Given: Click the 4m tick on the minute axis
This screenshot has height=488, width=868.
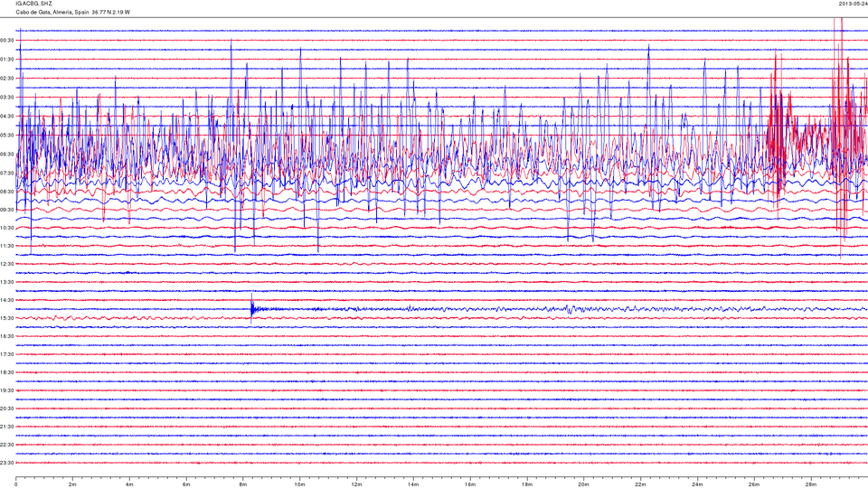Looking at the screenshot, I should click(x=129, y=484).
